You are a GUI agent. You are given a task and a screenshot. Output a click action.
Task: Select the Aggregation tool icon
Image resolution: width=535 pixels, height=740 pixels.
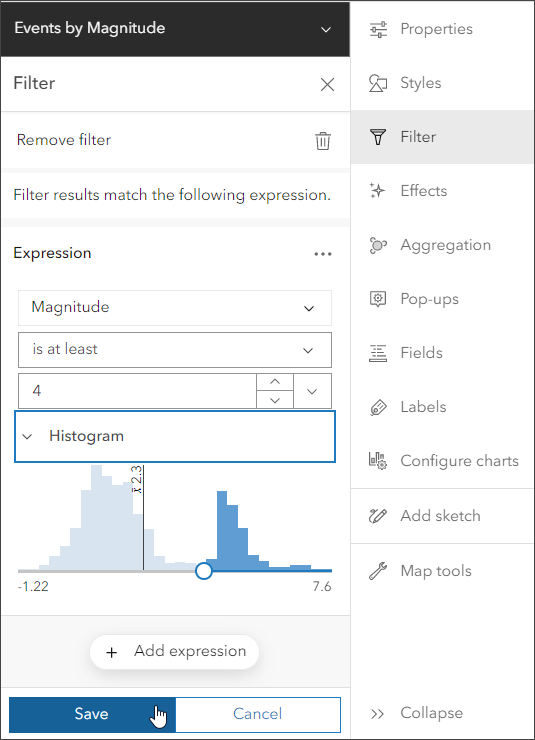tap(377, 245)
